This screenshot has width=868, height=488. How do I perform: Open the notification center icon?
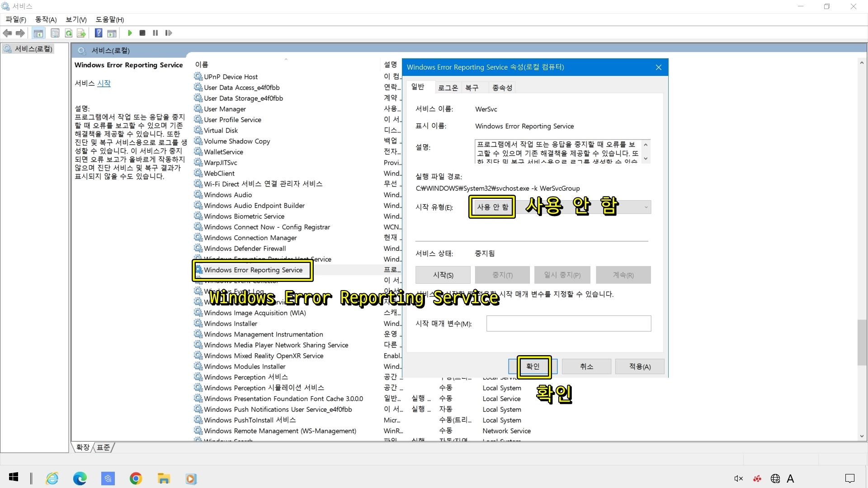(x=850, y=479)
